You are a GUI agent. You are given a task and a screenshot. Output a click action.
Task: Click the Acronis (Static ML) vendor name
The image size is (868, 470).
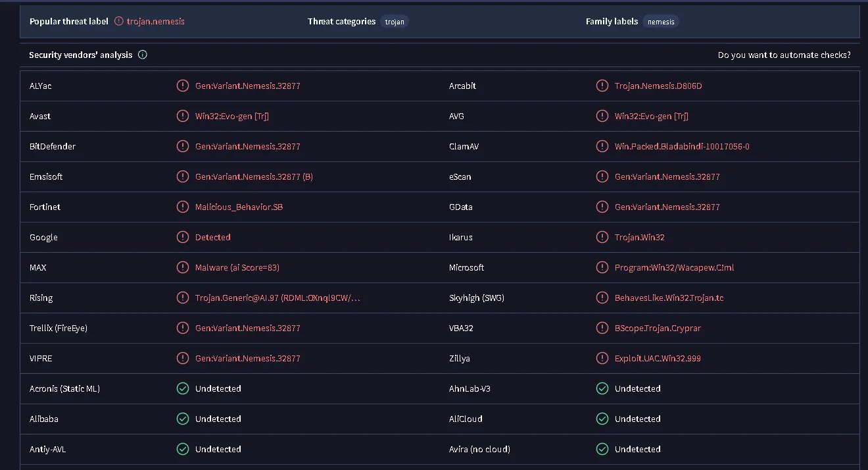pyautogui.click(x=64, y=388)
